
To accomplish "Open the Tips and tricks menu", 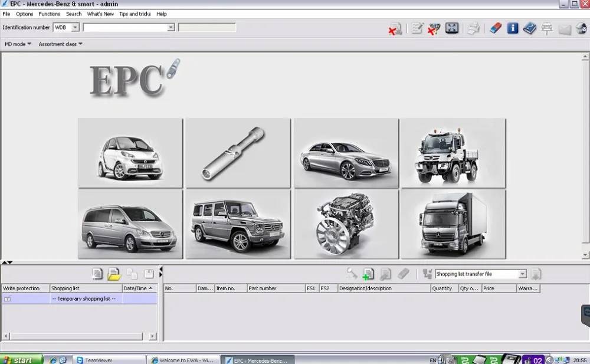I will point(135,14).
